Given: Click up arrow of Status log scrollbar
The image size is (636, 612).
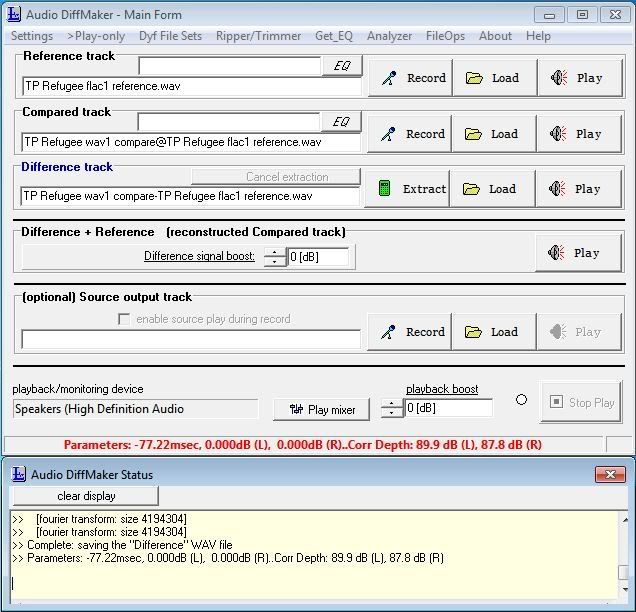Looking at the screenshot, I should coord(625,520).
